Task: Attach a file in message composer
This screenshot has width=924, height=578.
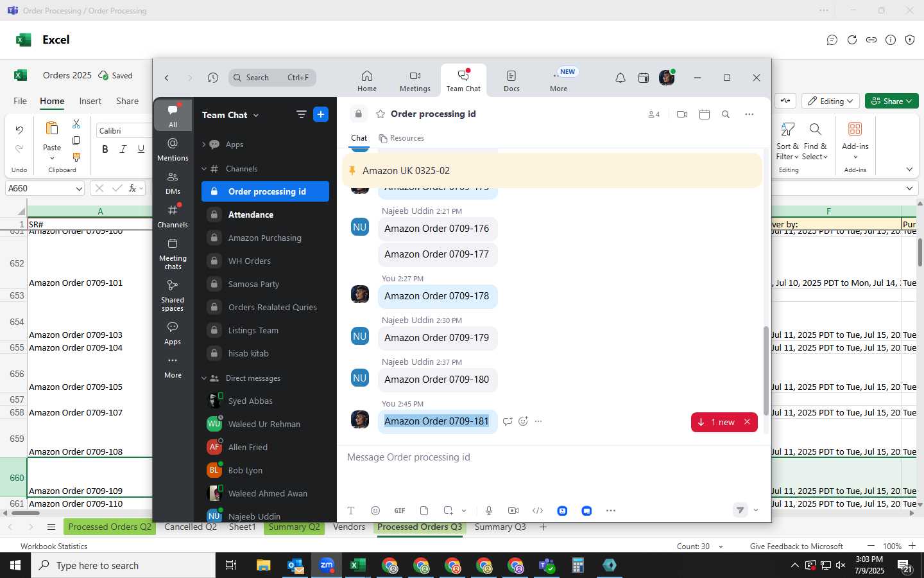Action: pyautogui.click(x=424, y=511)
